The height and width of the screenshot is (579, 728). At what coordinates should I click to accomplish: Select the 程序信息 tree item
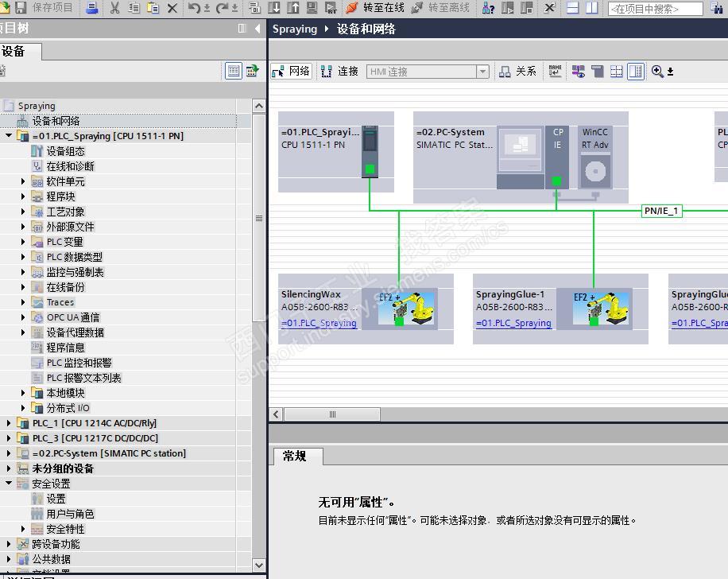click(x=65, y=347)
